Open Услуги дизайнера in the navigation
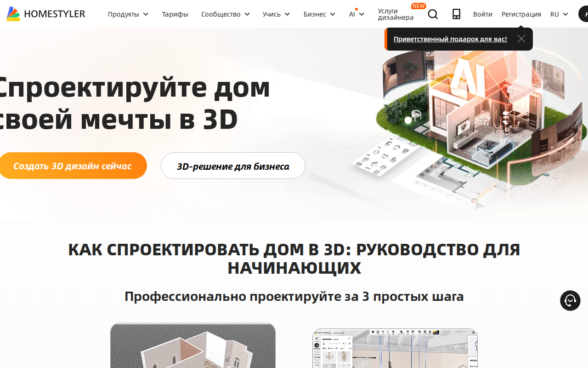Viewport: 588px width, 368px height. [396, 14]
